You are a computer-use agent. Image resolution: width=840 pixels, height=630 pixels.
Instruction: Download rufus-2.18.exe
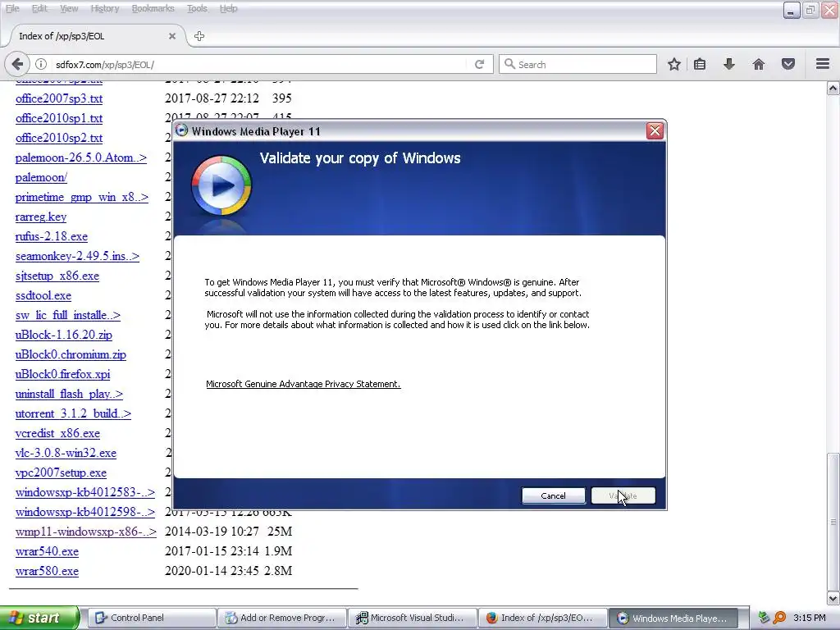52,236
